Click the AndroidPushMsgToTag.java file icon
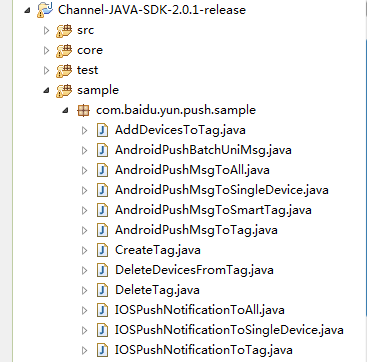367x362 pixels. click(x=102, y=230)
